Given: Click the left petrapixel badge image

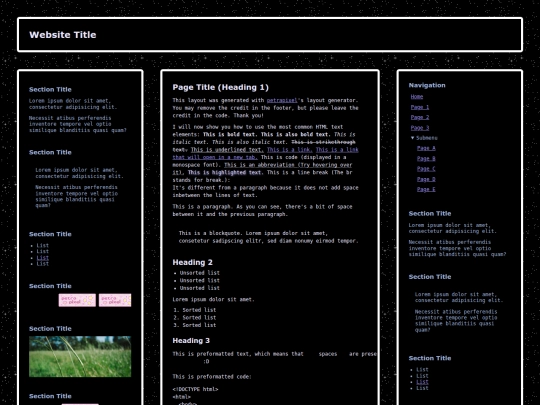Looking at the screenshot, I should pyautogui.click(x=77, y=300).
